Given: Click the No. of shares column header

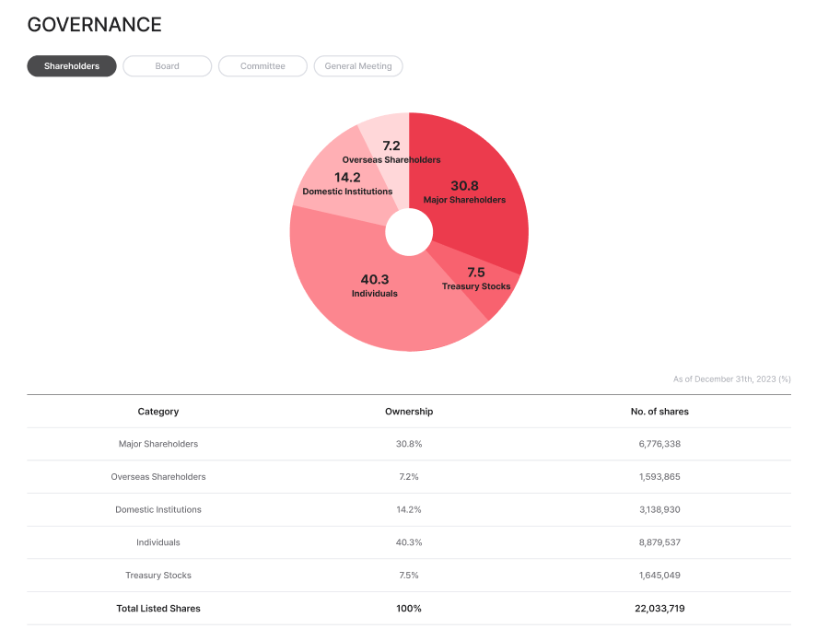Looking at the screenshot, I should (659, 412).
